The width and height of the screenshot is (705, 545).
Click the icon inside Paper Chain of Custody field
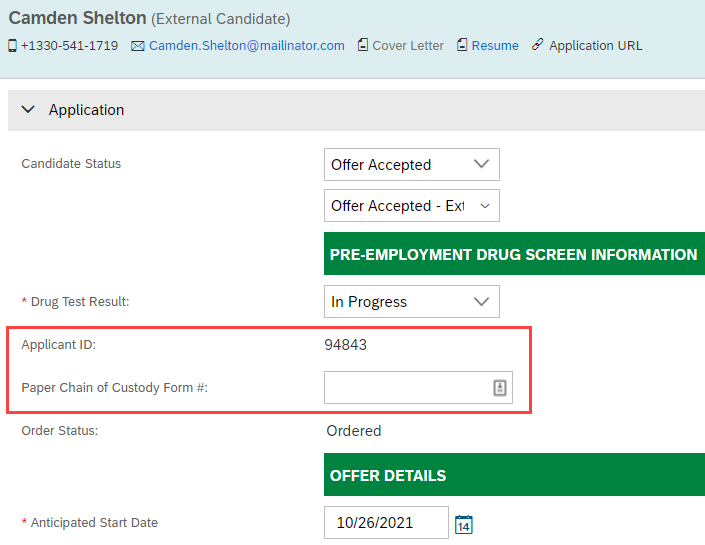(x=500, y=388)
